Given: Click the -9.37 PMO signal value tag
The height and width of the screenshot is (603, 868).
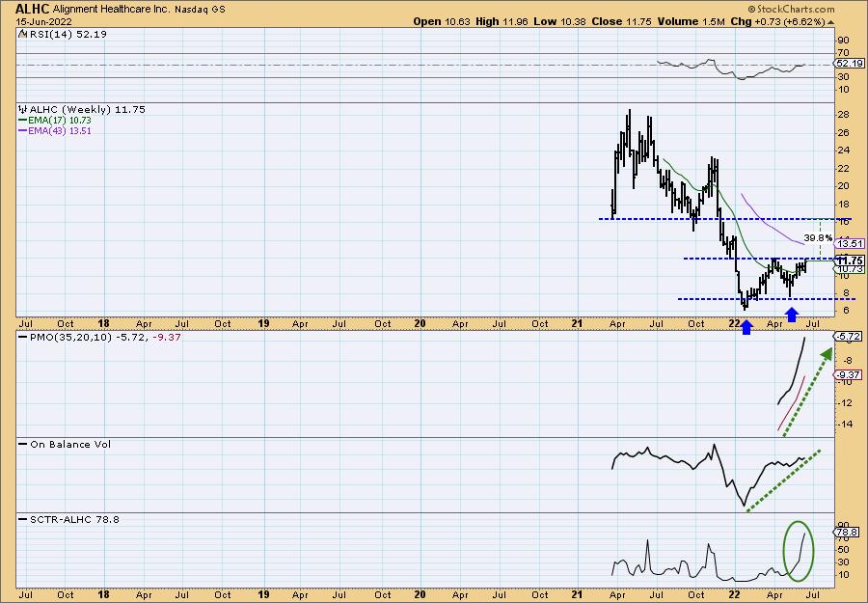Looking at the screenshot, I should 848,375.
